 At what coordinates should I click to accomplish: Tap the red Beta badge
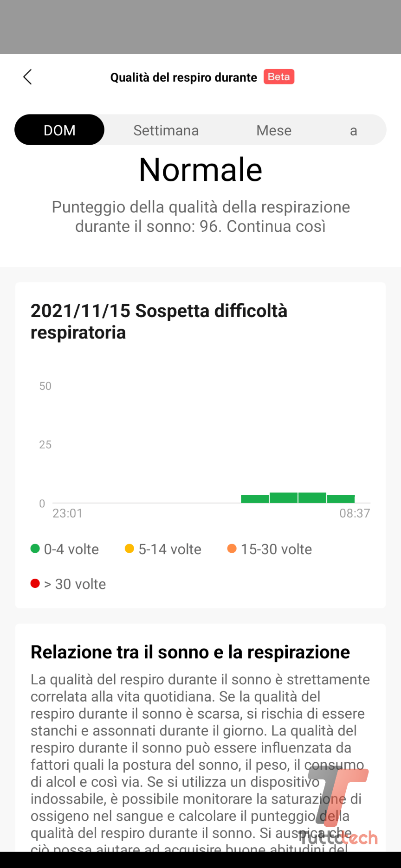(x=279, y=77)
